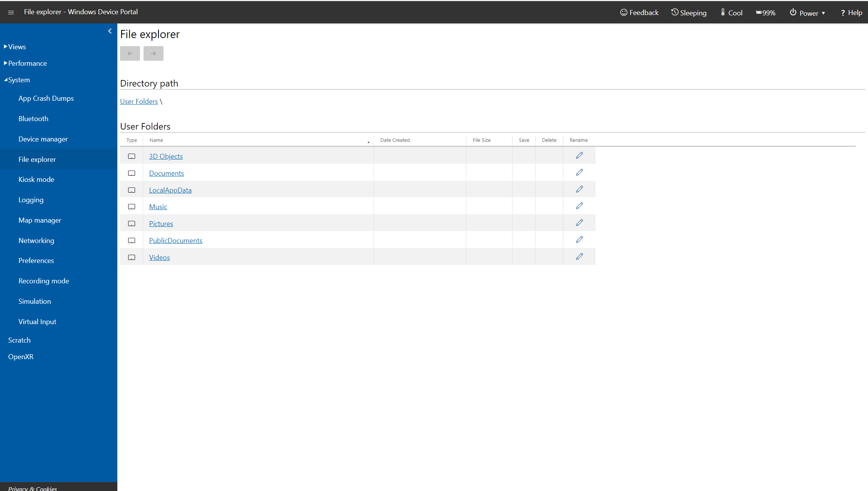Click the rename icon for Pictures folder
Screen dimensions: 868x491
click(579, 222)
